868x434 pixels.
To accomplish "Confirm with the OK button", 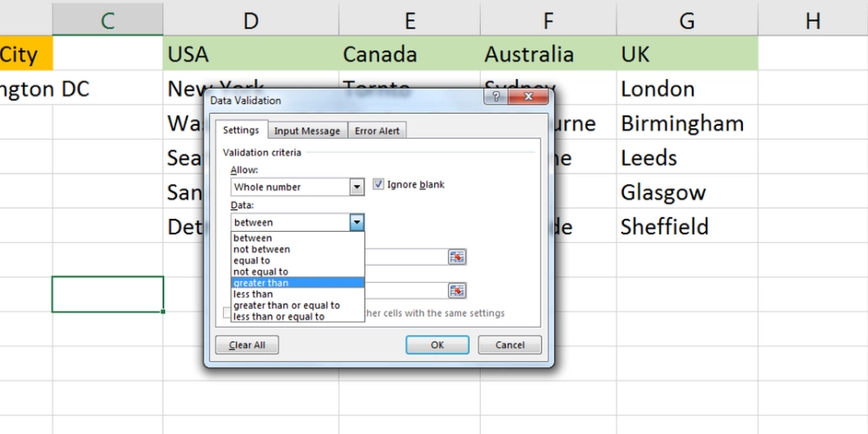I will [x=437, y=345].
